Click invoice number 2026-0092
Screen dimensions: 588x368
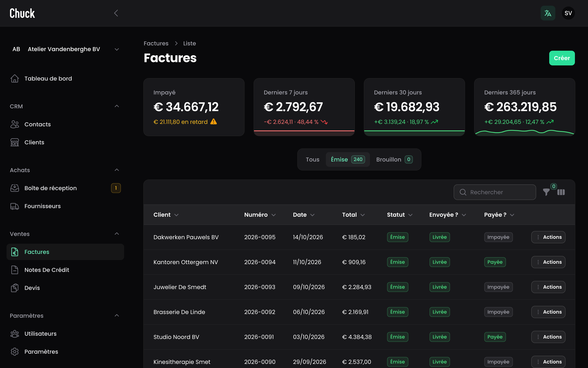(260, 312)
